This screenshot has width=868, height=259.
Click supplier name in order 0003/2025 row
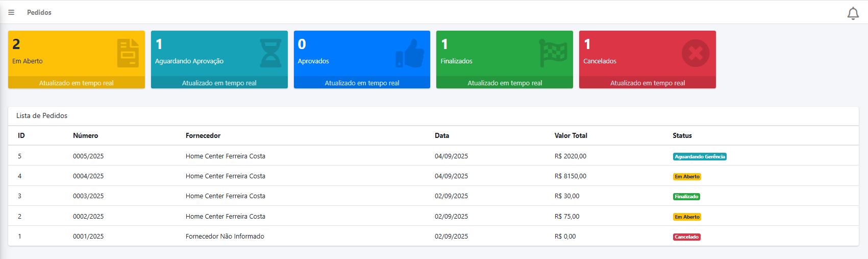226,196
